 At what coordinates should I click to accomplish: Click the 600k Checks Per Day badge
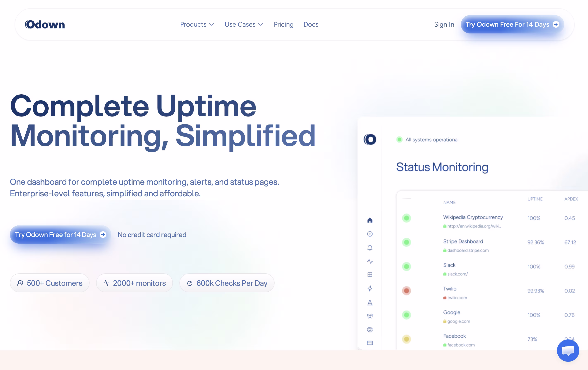227,283
